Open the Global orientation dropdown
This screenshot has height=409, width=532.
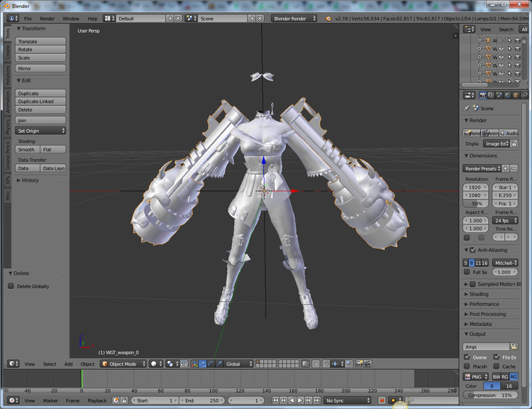click(239, 364)
